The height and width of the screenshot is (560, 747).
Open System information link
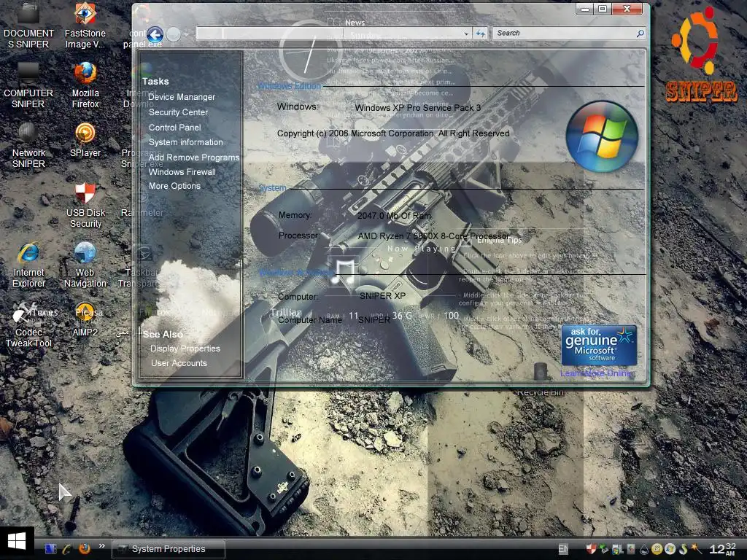click(186, 142)
